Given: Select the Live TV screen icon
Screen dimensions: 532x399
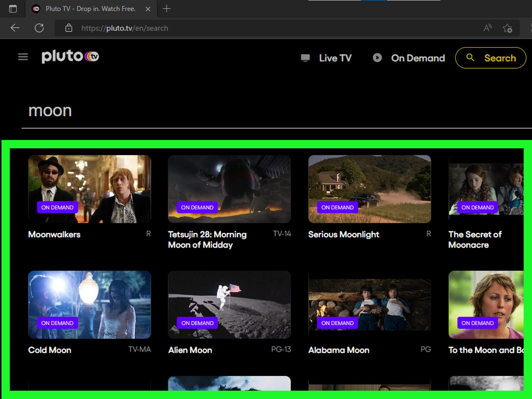Looking at the screenshot, I should (x=305, y=58).
